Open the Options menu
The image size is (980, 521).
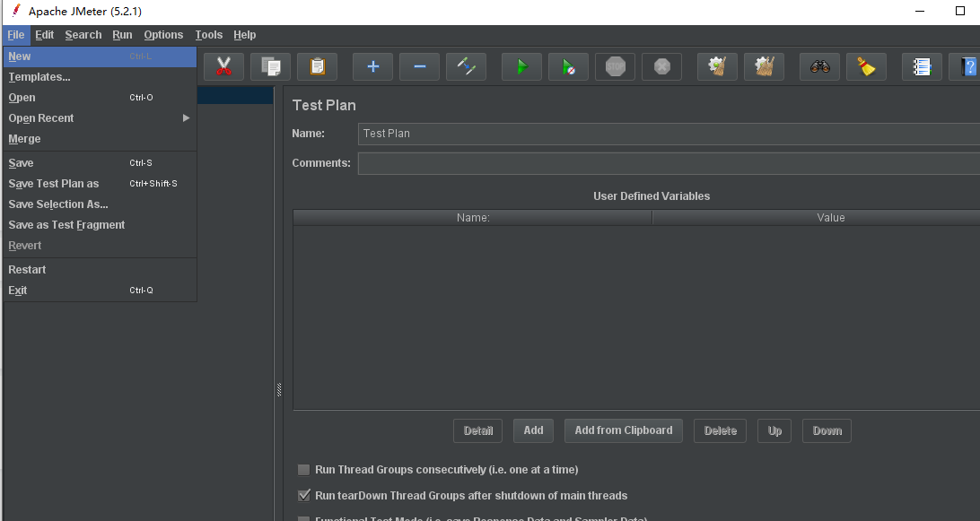(163, 35)
